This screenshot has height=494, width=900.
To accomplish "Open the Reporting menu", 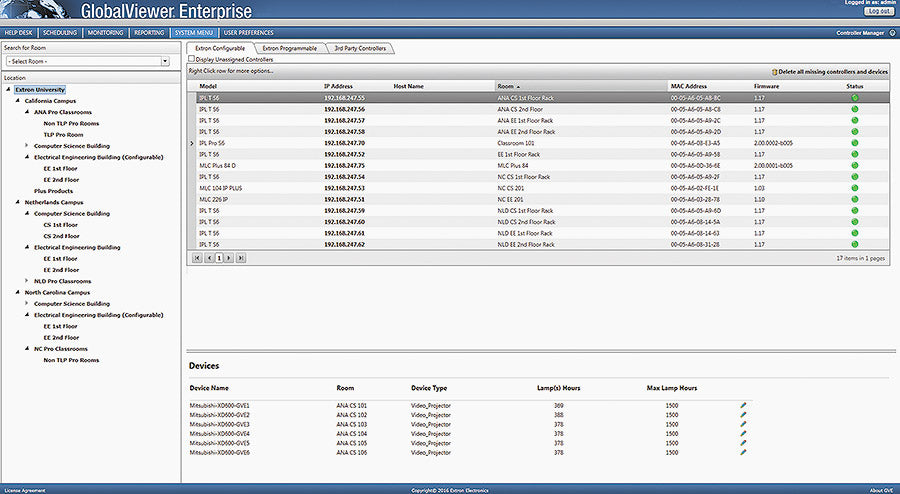I will 149,33.
